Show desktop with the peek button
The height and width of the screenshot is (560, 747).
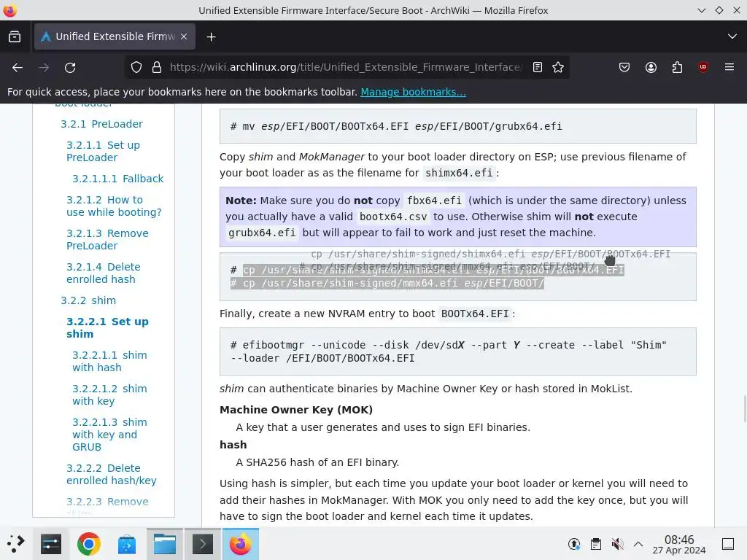(x=728, y=544)
